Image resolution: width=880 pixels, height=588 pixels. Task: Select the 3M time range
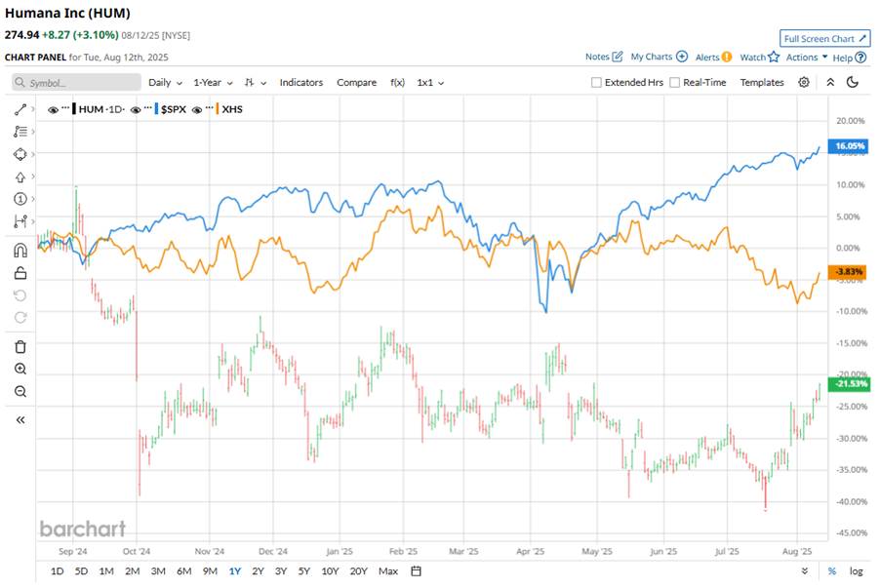[158, 571]
